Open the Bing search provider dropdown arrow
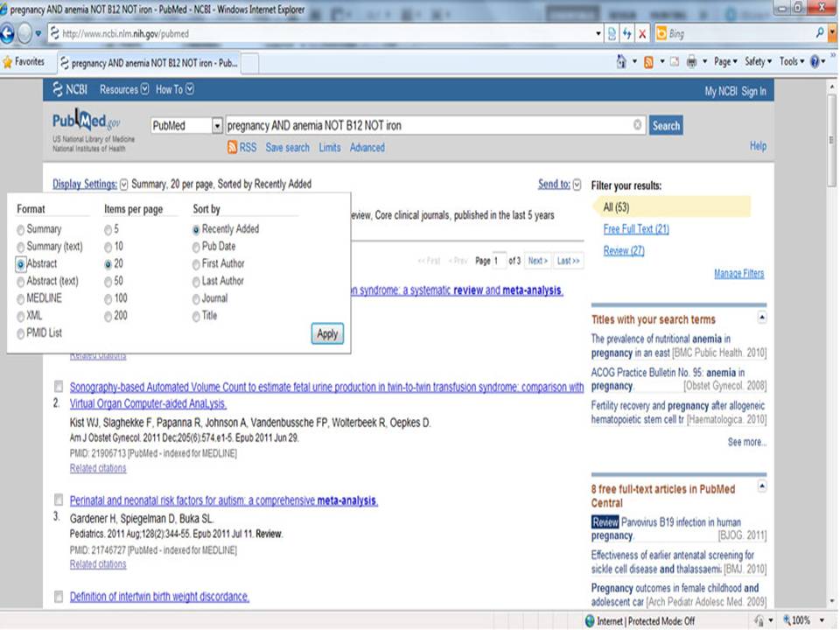Viewport: 840px width, 630px height. click(x=831, y=33)
